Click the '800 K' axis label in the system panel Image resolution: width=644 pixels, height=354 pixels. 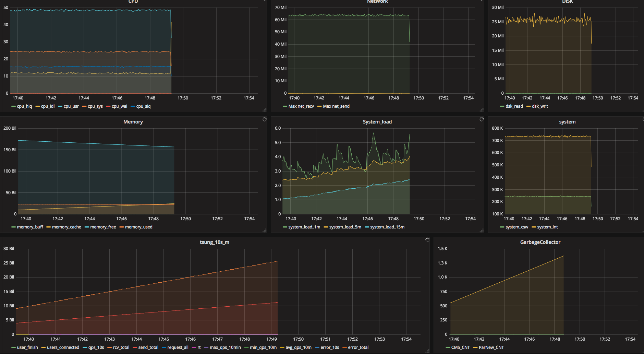498,128
